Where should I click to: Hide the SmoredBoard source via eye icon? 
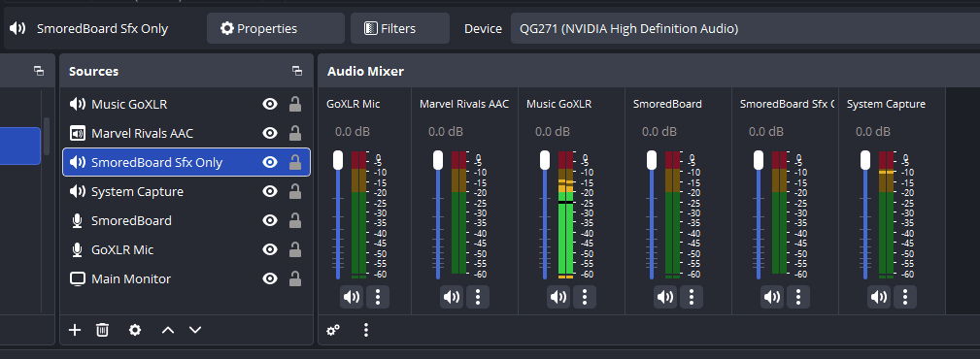[270, 220]
